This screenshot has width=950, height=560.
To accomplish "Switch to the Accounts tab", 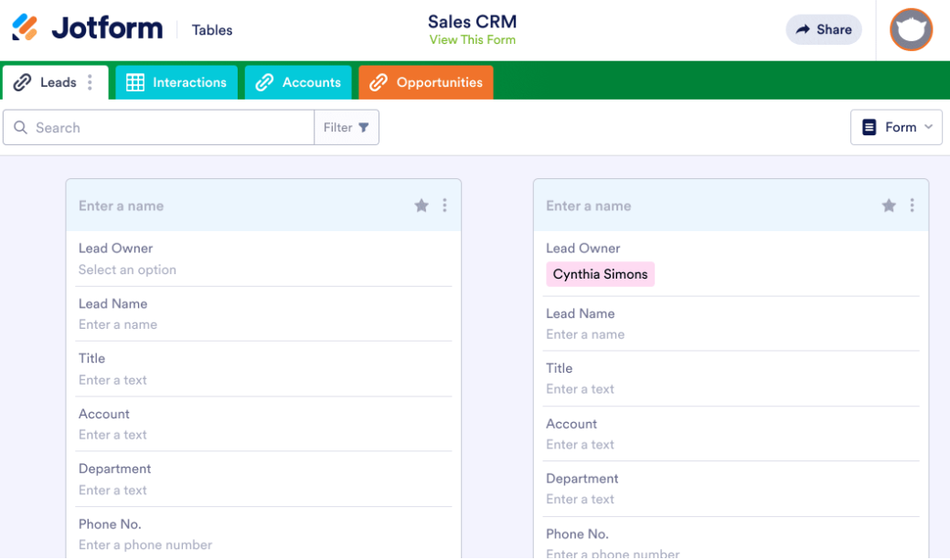I will (298, 82).
